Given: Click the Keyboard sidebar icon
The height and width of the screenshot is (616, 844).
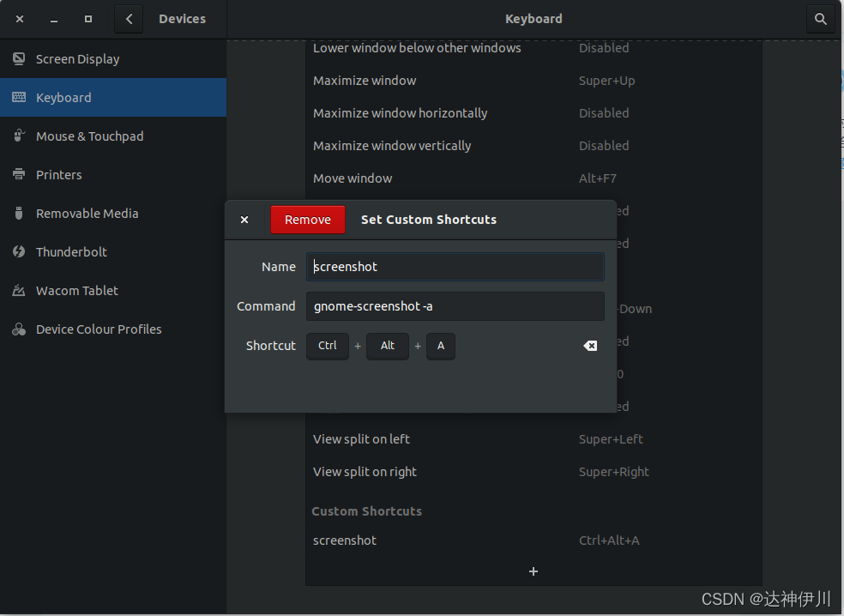Looking at the screenshot, I should point(19,98).
